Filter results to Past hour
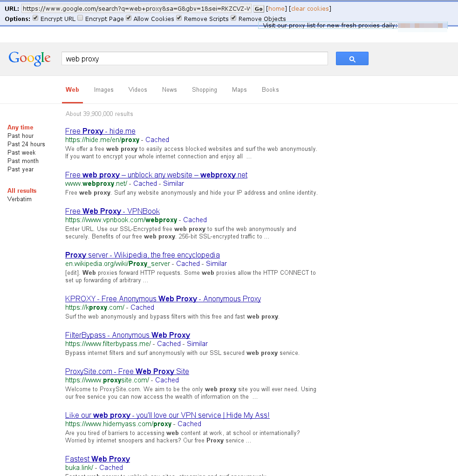This screenshot has width=458, height=476. [21, 136]
